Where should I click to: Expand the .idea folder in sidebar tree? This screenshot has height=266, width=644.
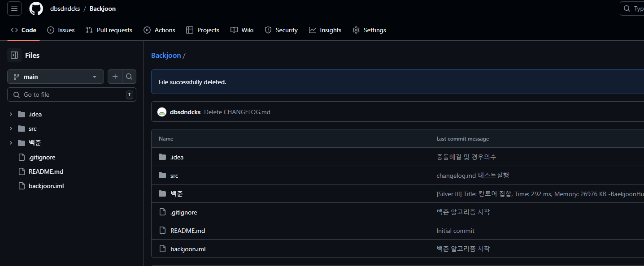[11, 114]
